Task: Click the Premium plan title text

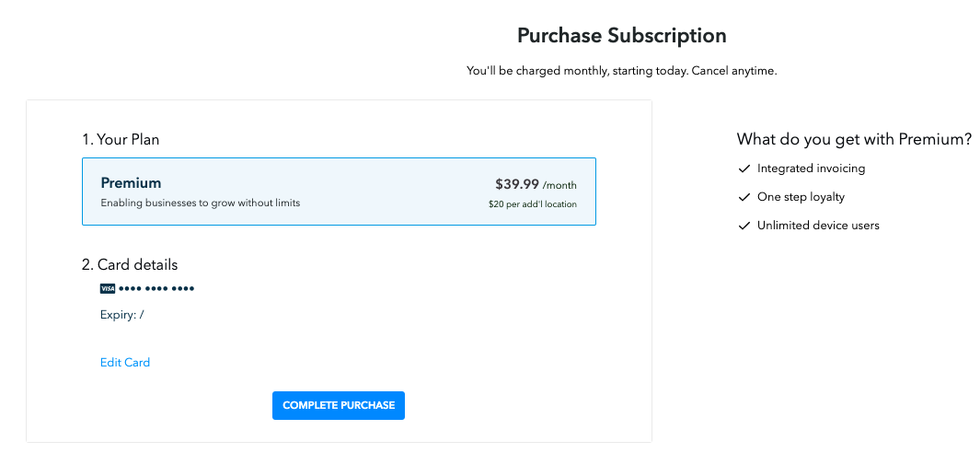Action: (132, 183)
